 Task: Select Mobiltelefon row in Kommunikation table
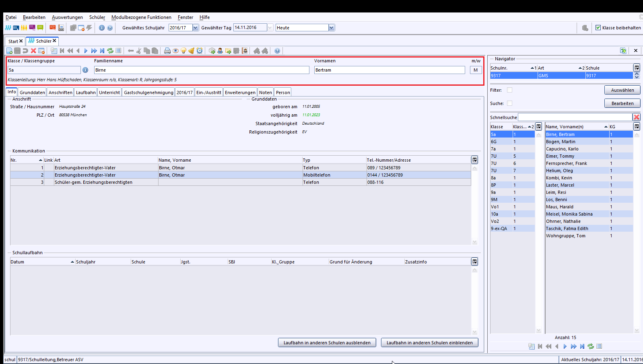(x=241, y=175)
